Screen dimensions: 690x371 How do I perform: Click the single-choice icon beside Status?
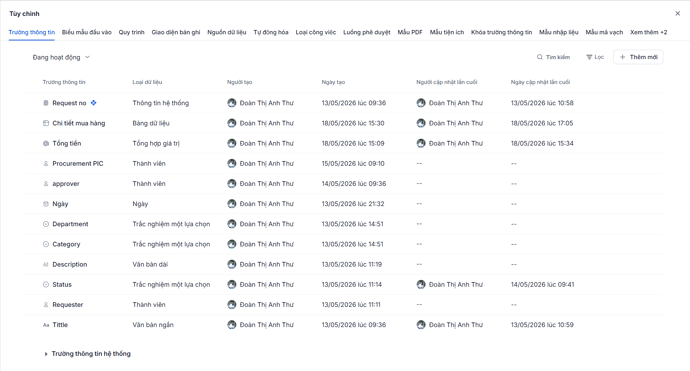(x=46, y=285)
